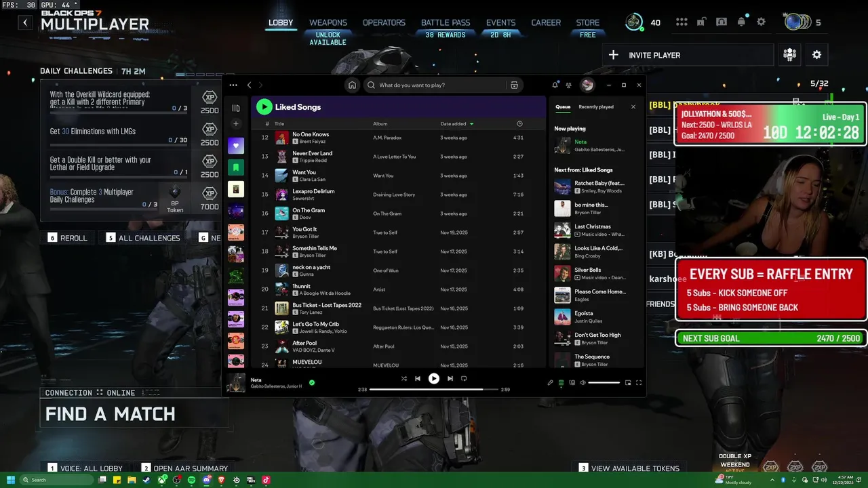Viewport: 868px width, 488px height.
Task: Select song 'Never Ever Land' row
Action: click(x=398, y=157)
